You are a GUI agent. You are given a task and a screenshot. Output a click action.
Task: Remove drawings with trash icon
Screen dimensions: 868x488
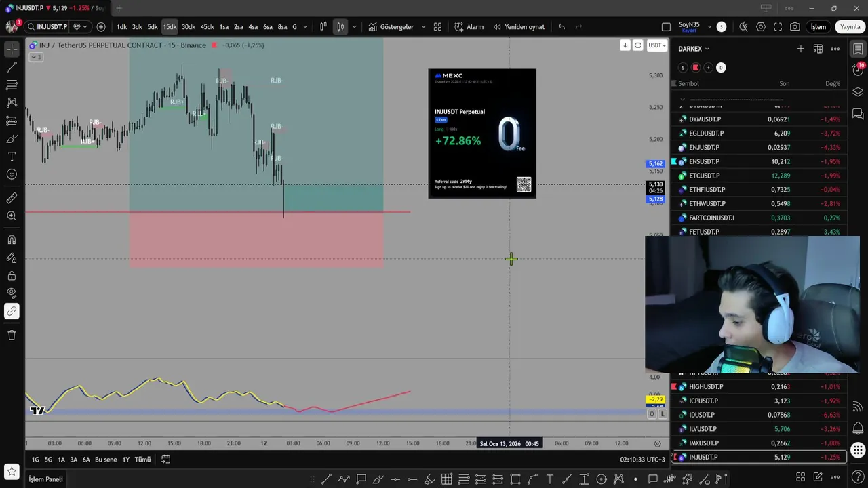point(12,335)
